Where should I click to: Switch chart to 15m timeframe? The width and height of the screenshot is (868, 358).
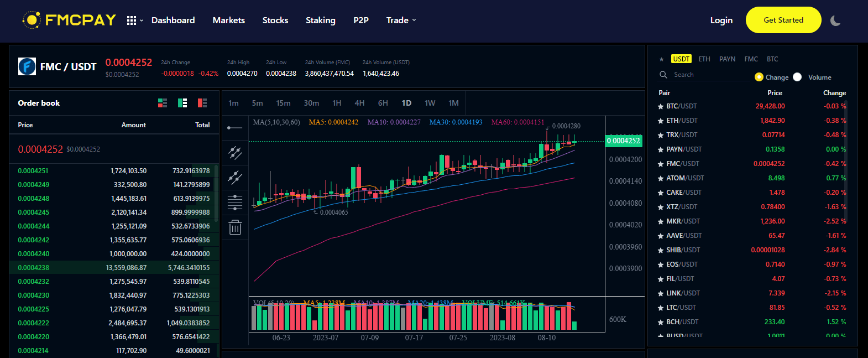pos(284,103)
